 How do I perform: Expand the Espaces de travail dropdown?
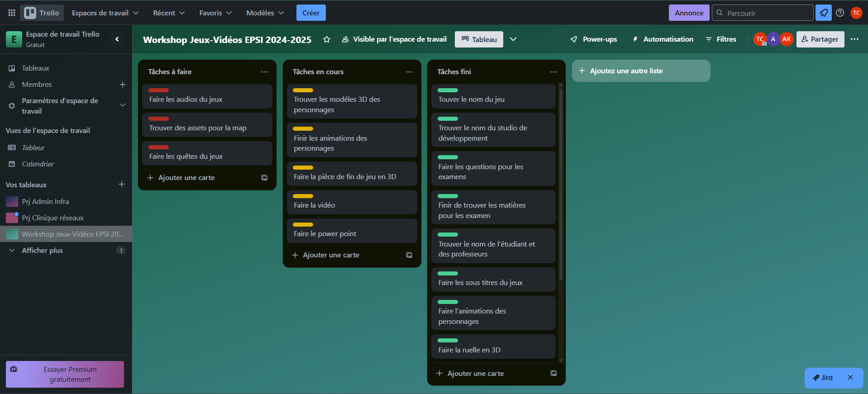point(105,13)
